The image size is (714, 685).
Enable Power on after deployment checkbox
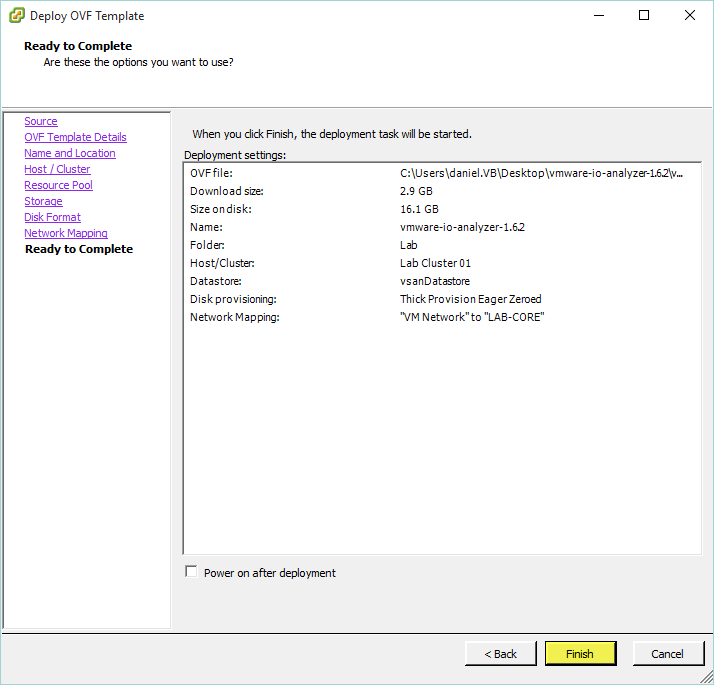(x=191, y=572)
